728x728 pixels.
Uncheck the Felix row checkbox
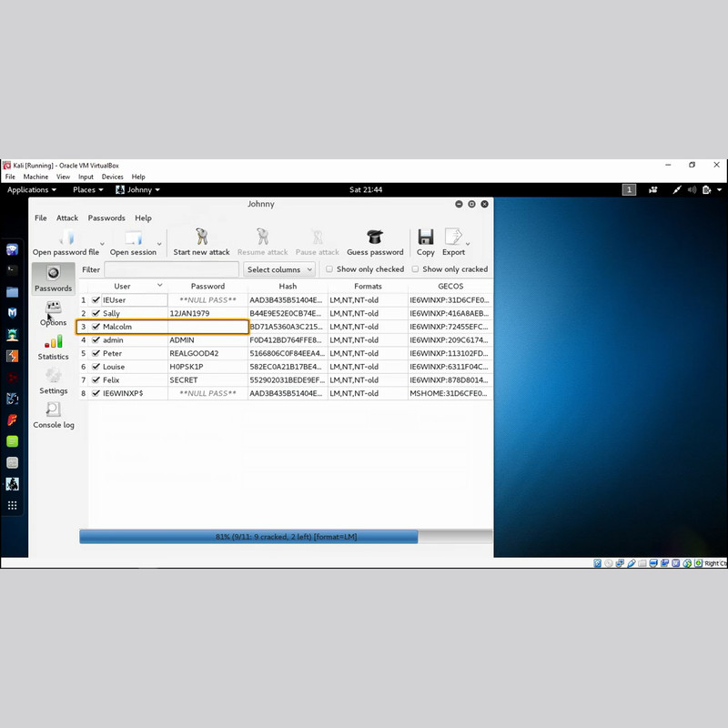pos(96,379)
